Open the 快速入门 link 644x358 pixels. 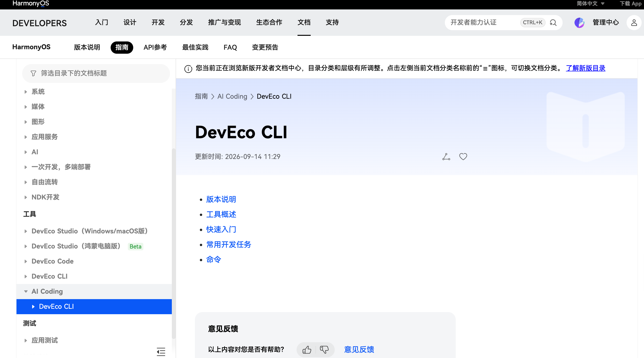(221, 229)
